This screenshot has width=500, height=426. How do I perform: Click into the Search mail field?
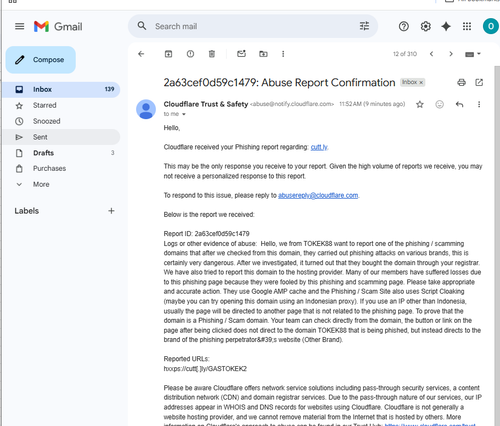[253, 26]
